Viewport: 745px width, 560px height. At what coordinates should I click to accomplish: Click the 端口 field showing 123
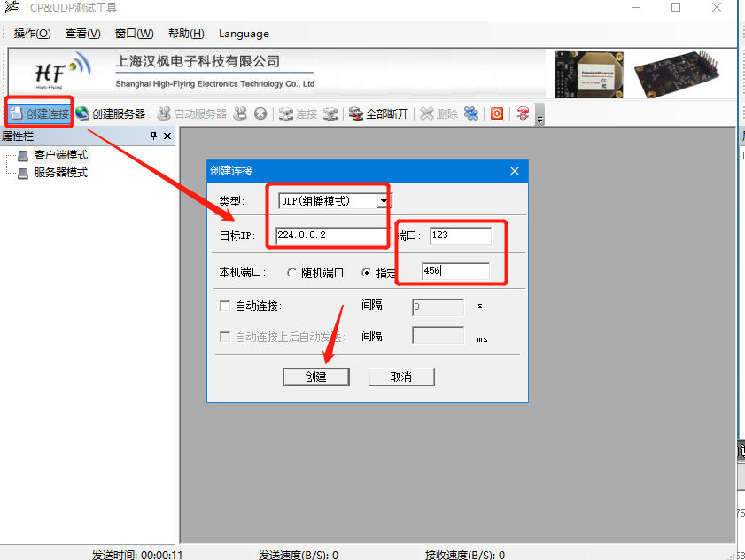click(461, 236)
